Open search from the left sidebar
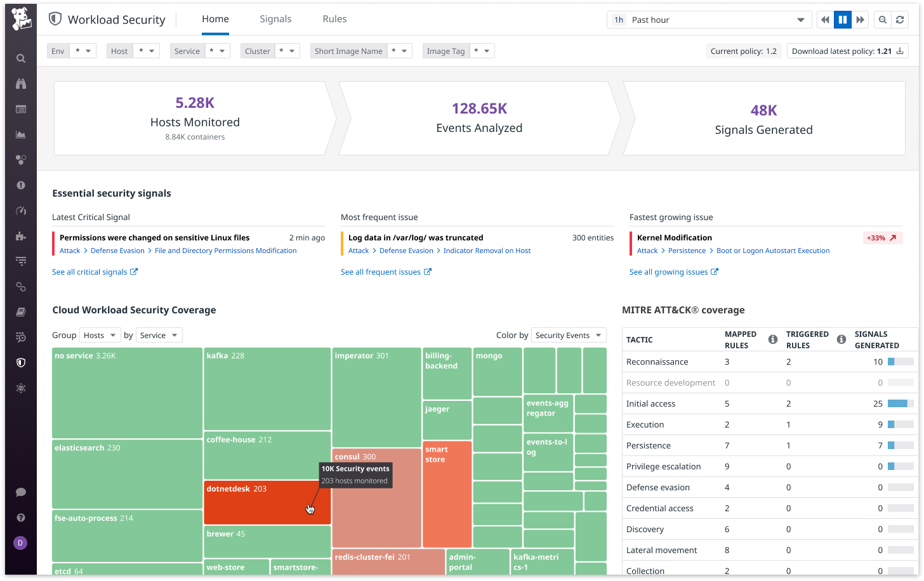Image resolution: width=924 pixels, height=581 pixels. 20,58
